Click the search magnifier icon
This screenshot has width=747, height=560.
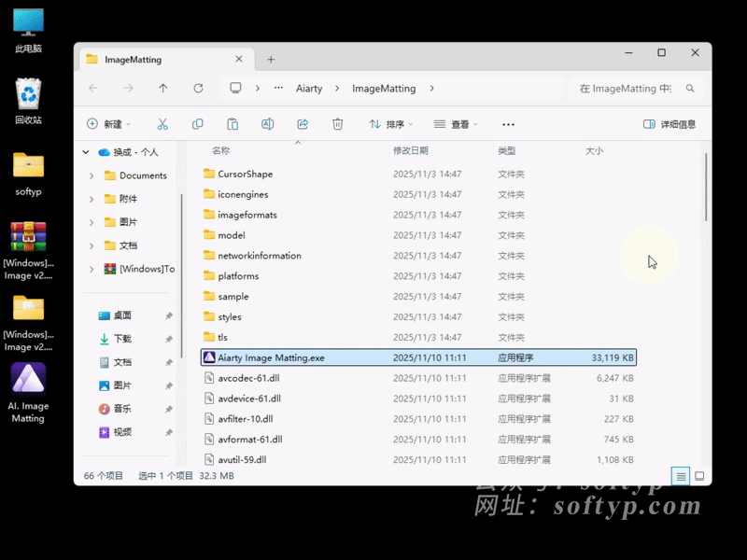(690, 88)
